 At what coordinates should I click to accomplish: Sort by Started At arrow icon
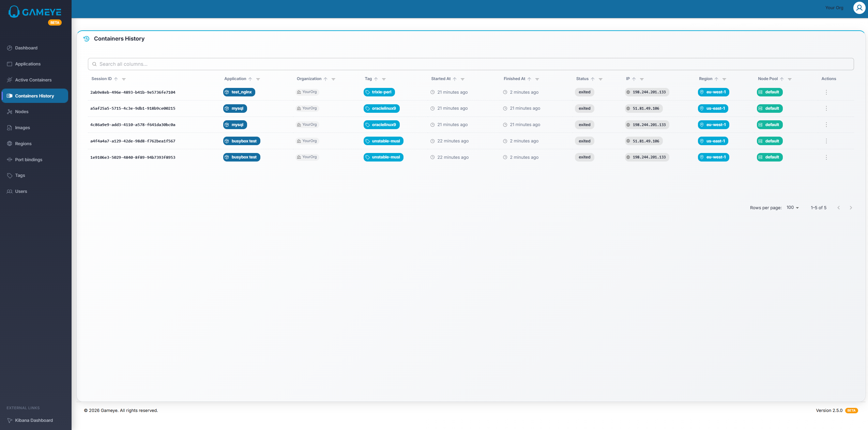[x=455, y=79]
